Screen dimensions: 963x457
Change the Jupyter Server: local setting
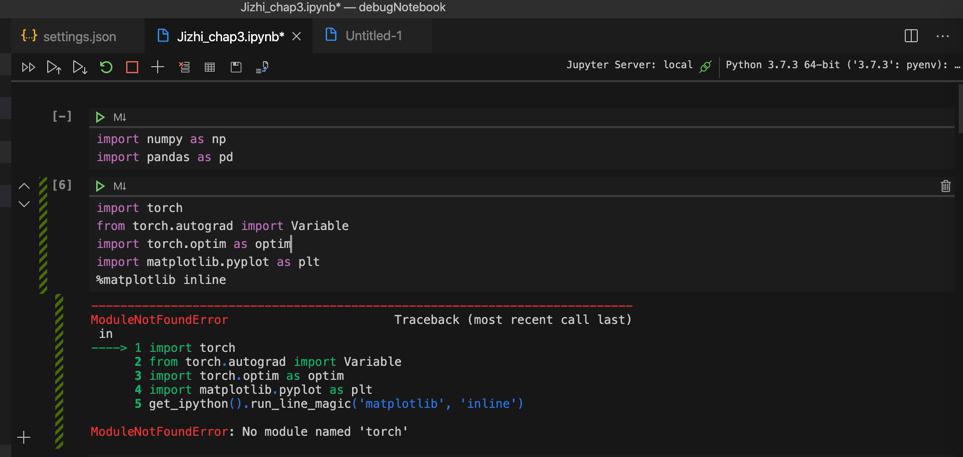click(630, 65)
